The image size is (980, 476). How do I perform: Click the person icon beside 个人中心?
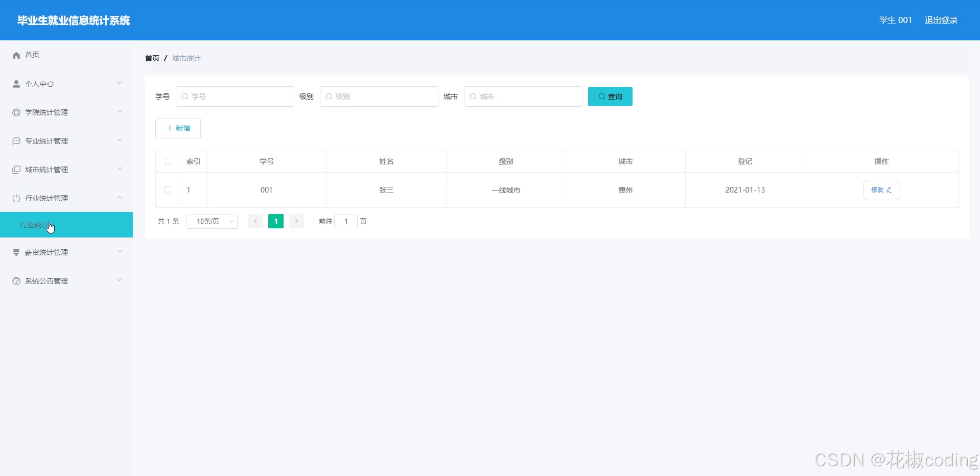coord(16,84)
